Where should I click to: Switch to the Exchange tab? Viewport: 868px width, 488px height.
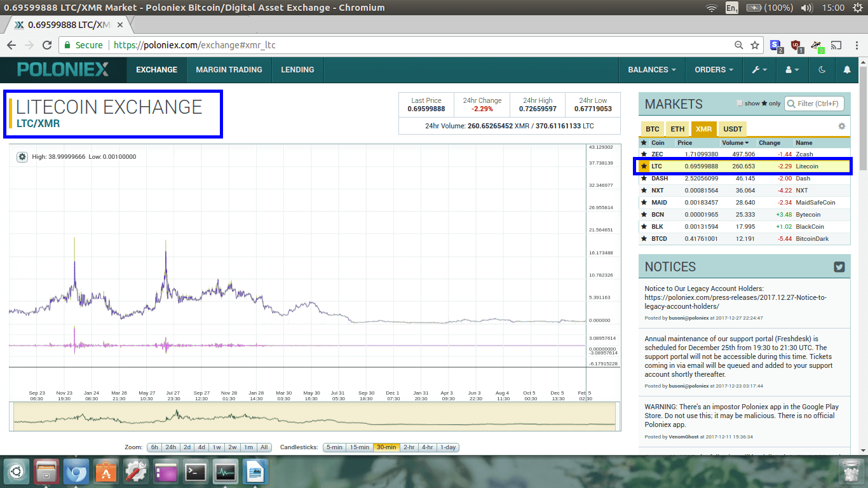coord(156,70)
